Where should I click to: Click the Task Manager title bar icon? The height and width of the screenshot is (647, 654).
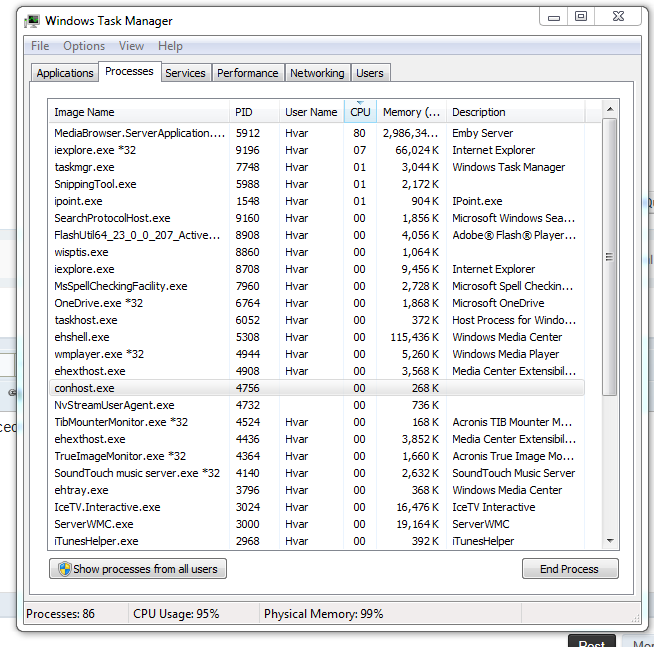point(32,20)
